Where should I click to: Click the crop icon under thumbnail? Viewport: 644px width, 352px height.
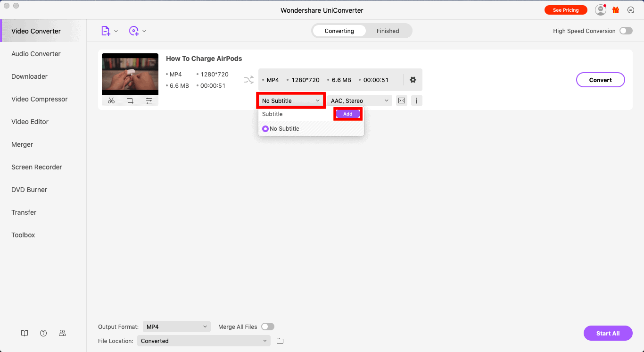pos(130,101)
